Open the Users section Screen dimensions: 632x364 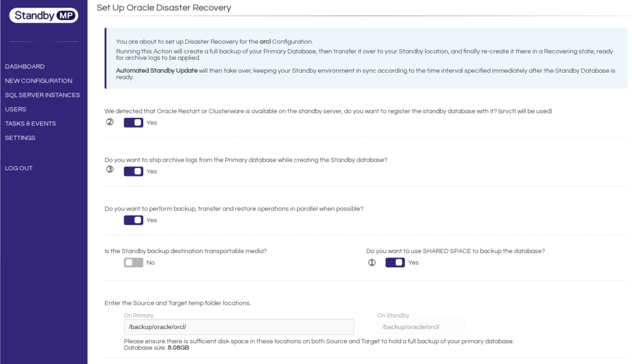pos(15,109)
